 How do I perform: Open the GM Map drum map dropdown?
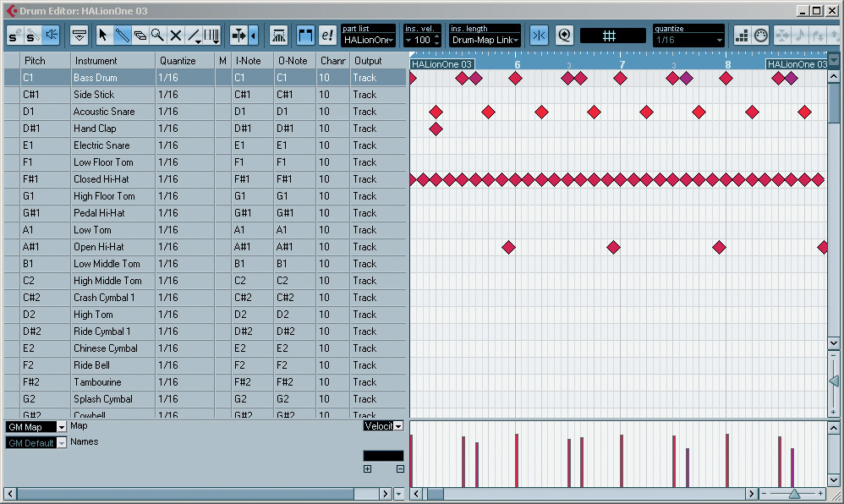pyautogui.click(x=36, y=427)
